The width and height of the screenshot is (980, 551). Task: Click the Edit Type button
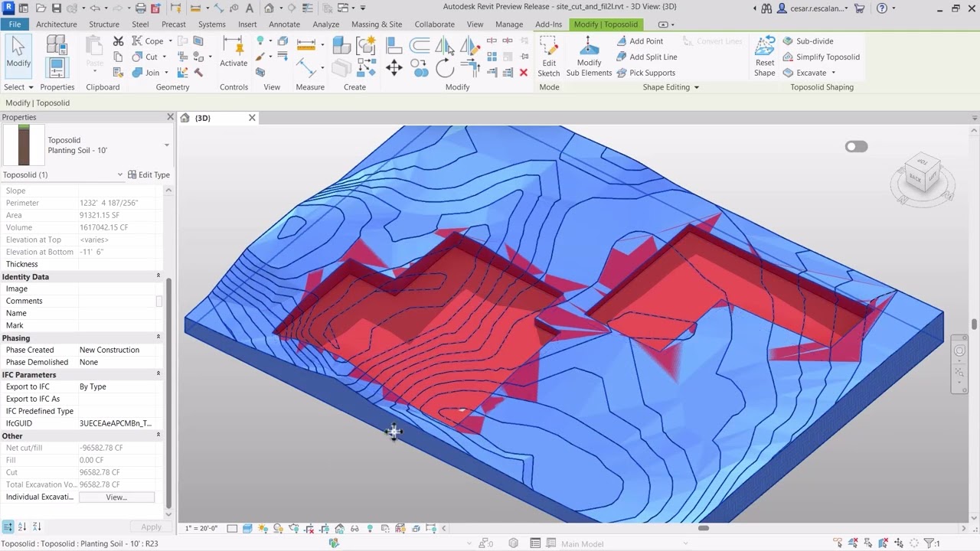tap(149, 174)
